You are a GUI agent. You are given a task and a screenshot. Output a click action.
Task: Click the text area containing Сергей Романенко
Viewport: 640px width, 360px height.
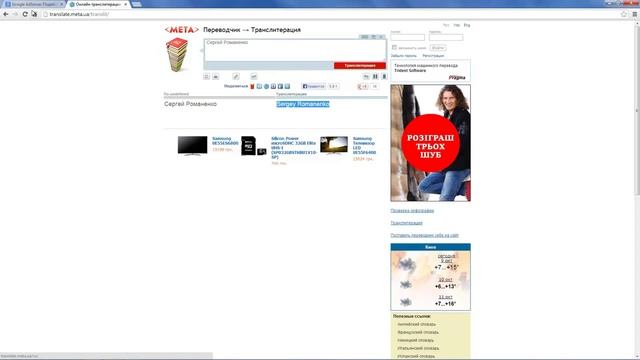(x=295, y=50)
